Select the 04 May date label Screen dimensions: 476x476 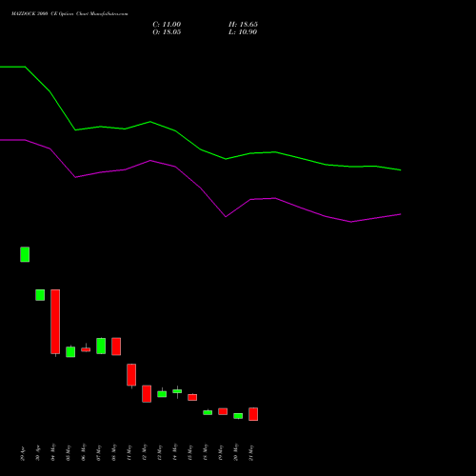[53, 452]
